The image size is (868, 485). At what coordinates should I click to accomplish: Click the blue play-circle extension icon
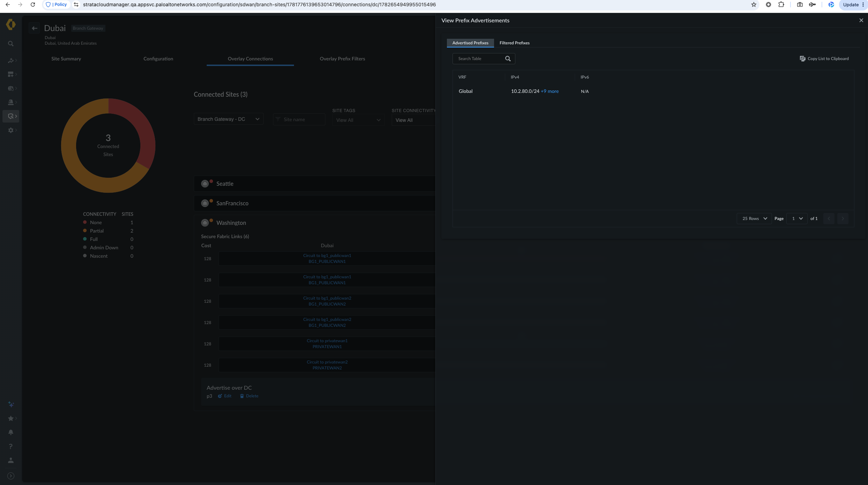pyautogui.click(x=831, y=5)
